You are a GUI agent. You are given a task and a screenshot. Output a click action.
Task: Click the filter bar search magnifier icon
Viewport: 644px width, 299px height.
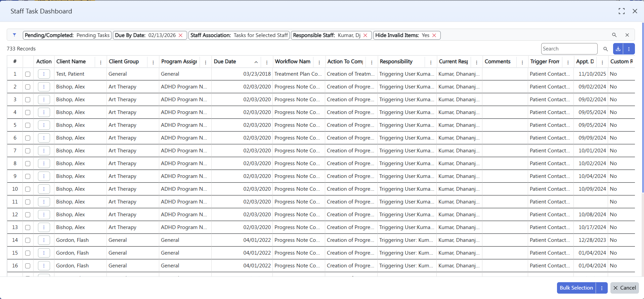point(614,35)
